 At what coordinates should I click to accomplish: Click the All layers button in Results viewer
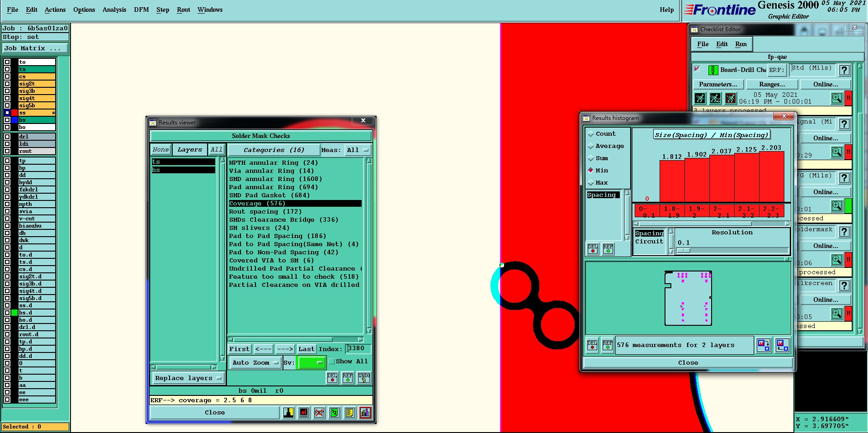[217, 150]
